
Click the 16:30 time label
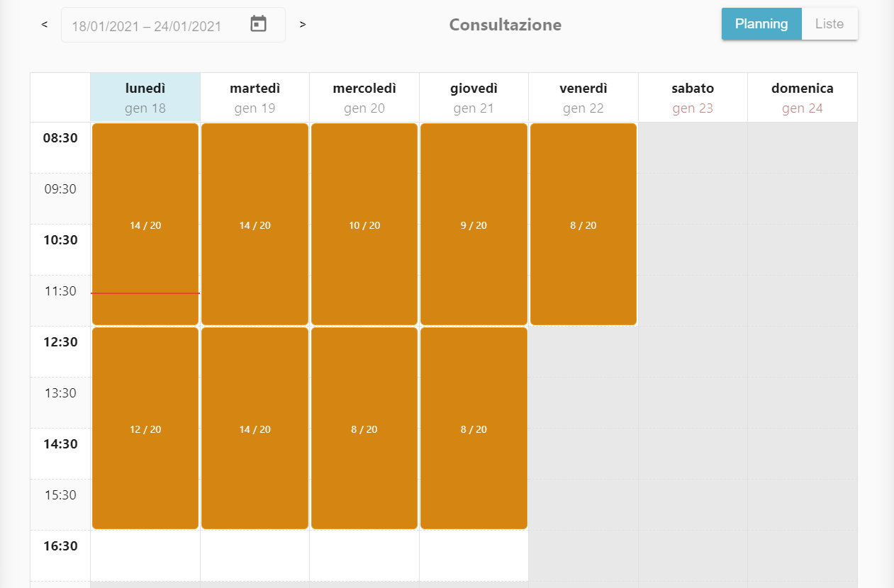coord(60,546)
